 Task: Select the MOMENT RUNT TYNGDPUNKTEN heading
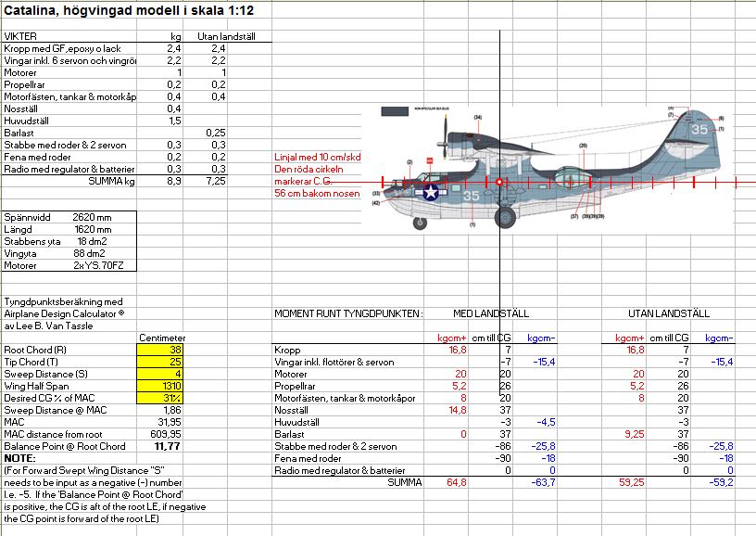348,314
